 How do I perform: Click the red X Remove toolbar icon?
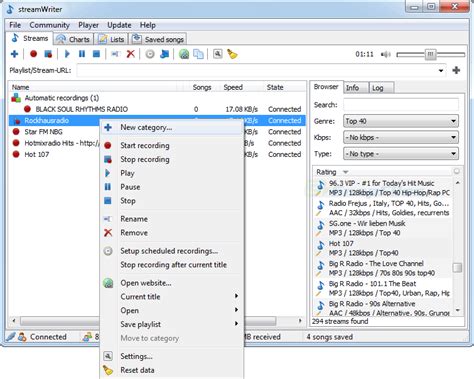coord(130,54)
